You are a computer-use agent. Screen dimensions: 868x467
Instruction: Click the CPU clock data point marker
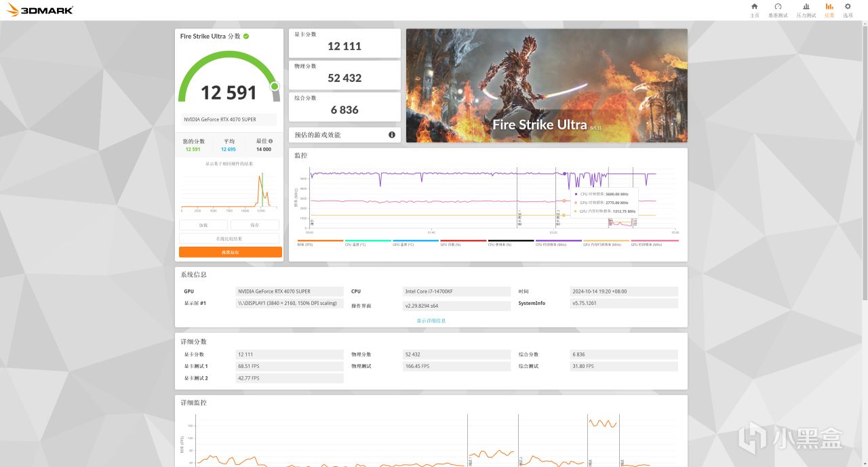[x=565, y=174]
